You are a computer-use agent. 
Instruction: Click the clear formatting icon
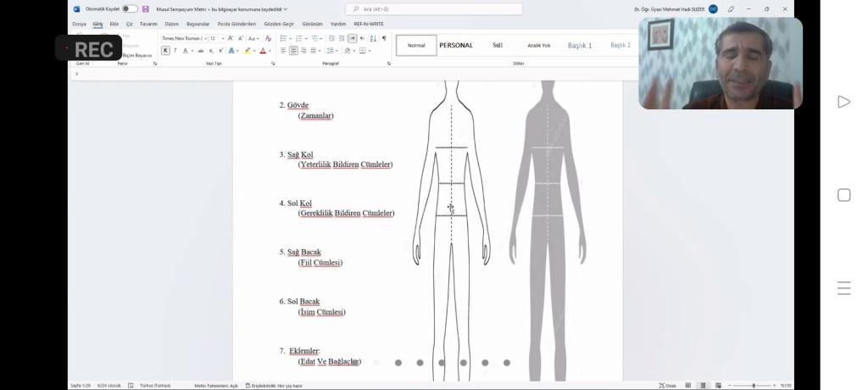(x=269, y=38)
